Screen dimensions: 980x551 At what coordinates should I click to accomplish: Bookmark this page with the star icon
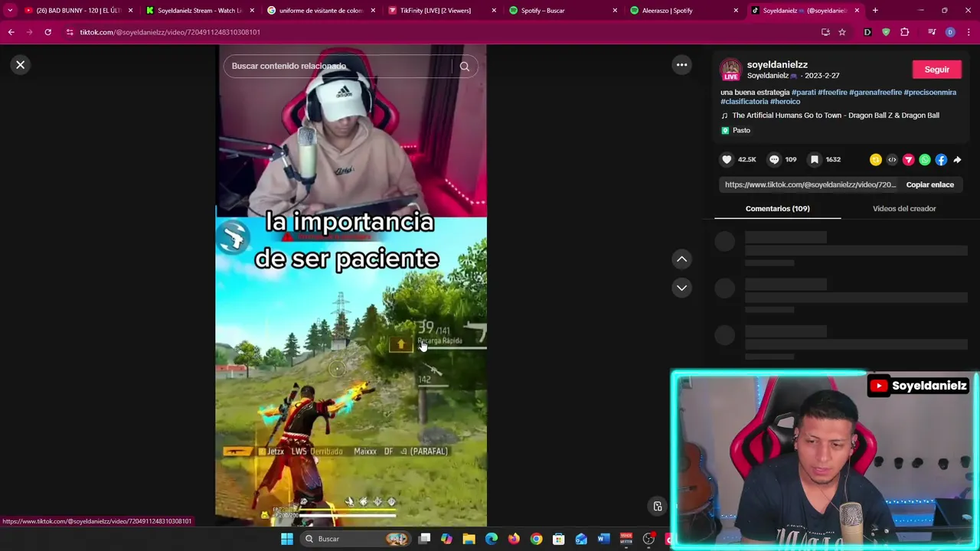842,32
